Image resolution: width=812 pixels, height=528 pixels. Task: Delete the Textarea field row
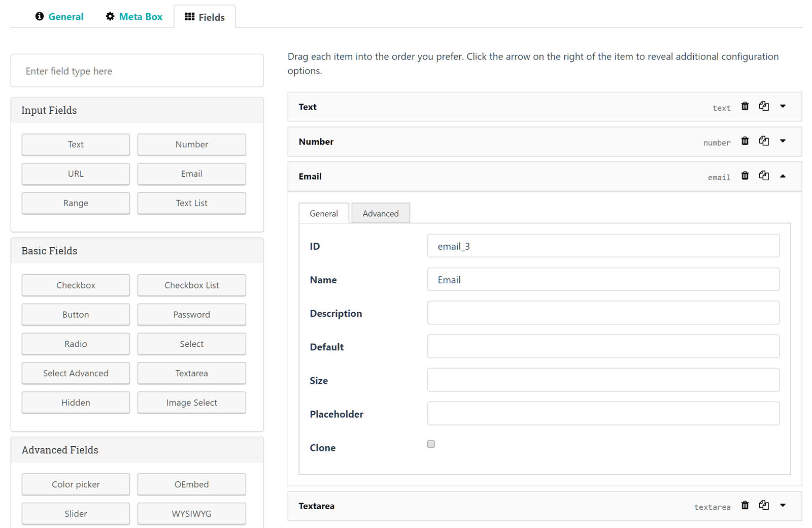coord(745,505)
